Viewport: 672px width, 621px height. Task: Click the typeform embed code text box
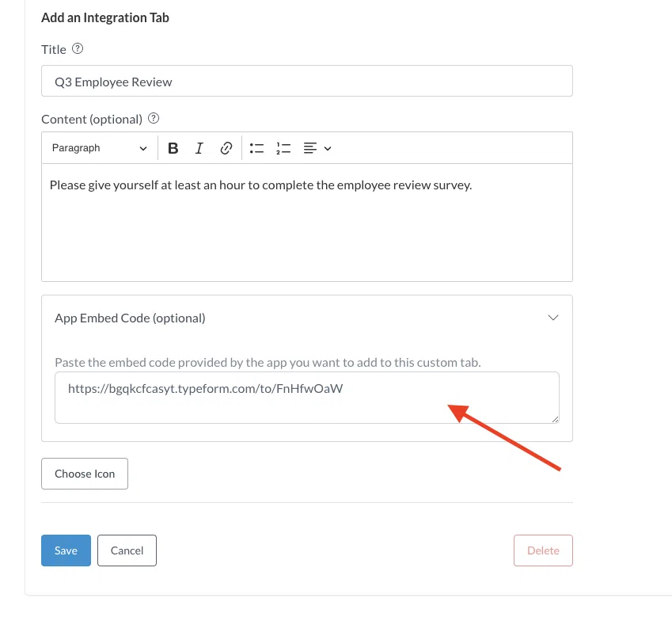coord(306,398)
